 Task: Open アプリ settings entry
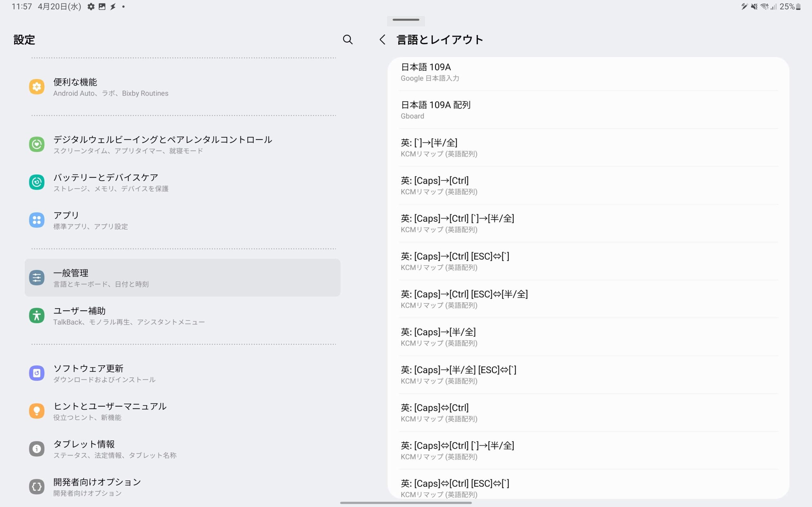183,220
